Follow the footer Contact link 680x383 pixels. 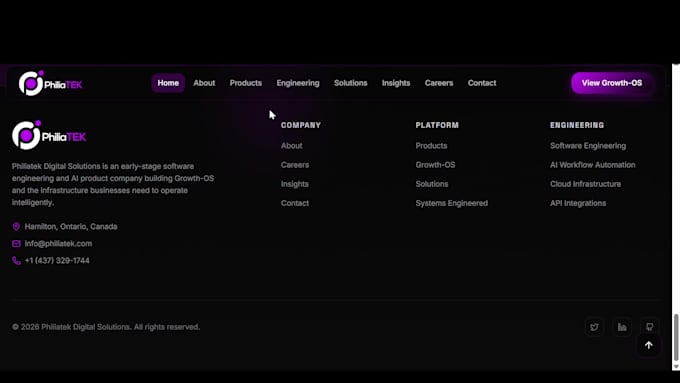(x=295, y=203)
